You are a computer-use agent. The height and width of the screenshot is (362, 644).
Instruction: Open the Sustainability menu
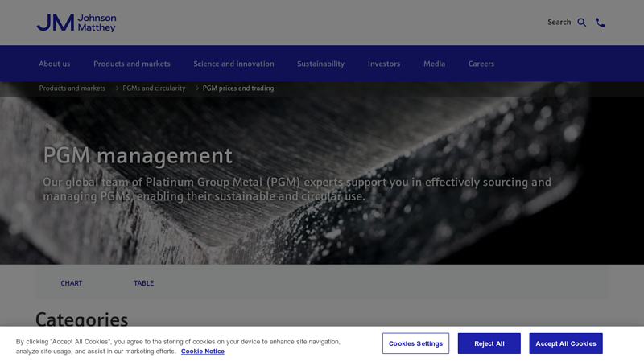click(x=320, y=64)
